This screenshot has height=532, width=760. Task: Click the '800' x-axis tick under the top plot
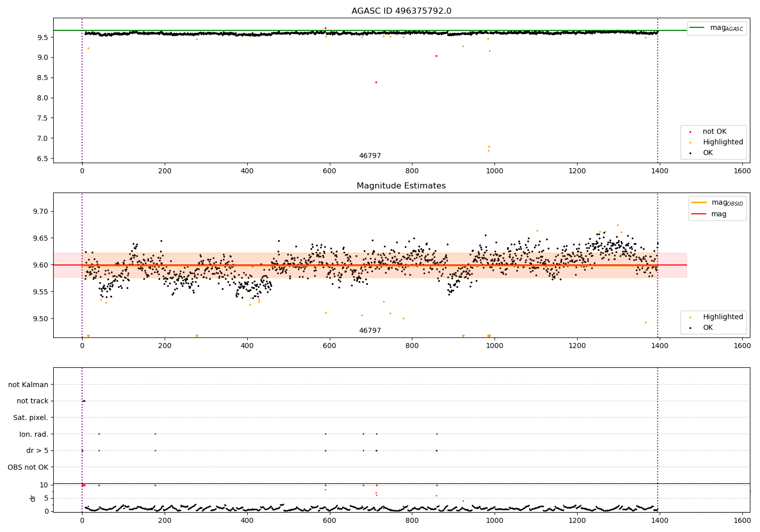click(412, 171)
